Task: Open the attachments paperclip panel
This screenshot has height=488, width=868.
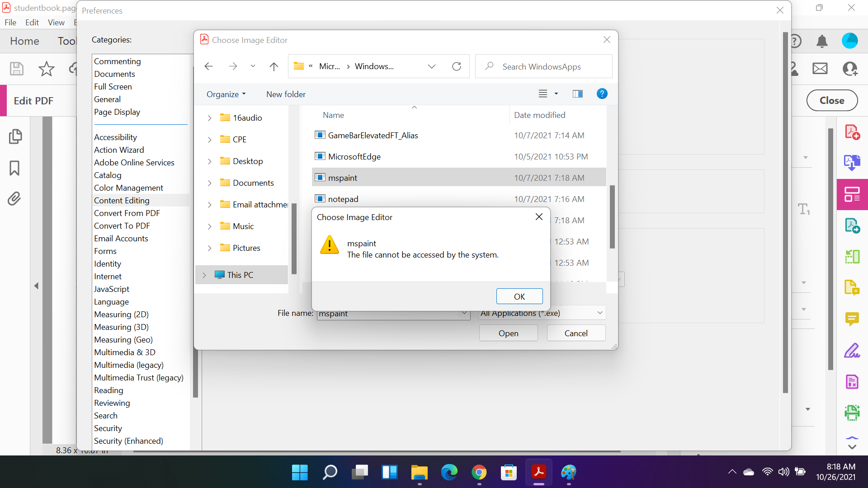Action: click(x=14, y=198)
